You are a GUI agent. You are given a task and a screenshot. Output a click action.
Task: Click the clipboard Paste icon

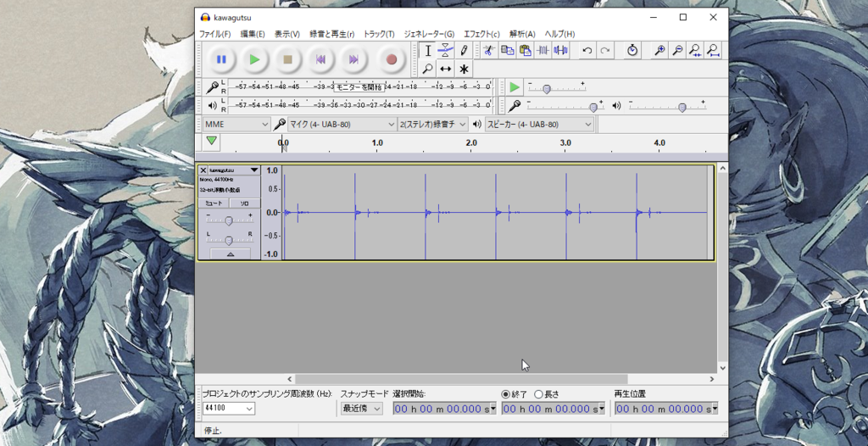point(525,50)
